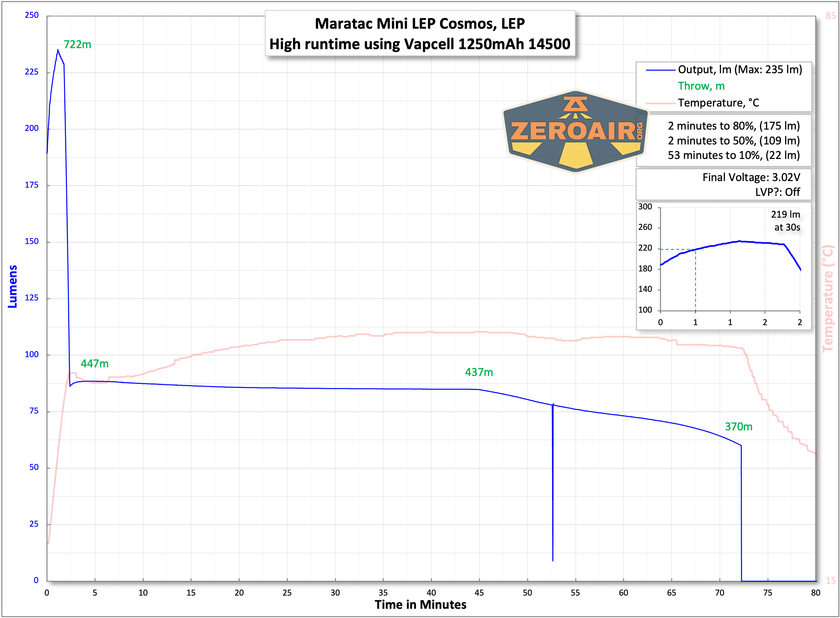Image resolution: width=840 pixels, height=618 pixels.
Task: Select the green Throw, m legend entry
Action: coord(701,86)
